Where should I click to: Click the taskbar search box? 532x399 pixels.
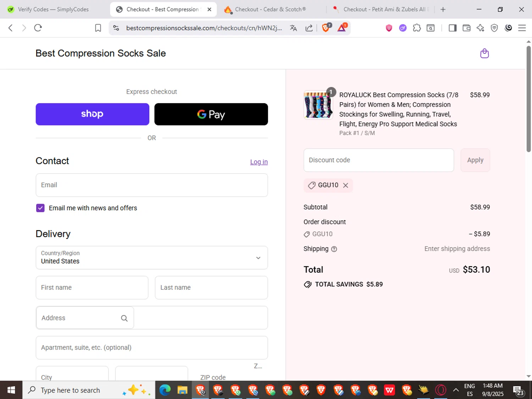pyautogui.click(x=89, y=390)
